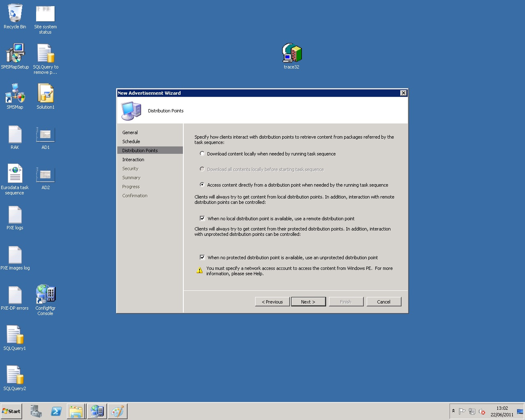Click the clock in the system tray
This screenshot has height=420, width=525.
tap(502, 411)
